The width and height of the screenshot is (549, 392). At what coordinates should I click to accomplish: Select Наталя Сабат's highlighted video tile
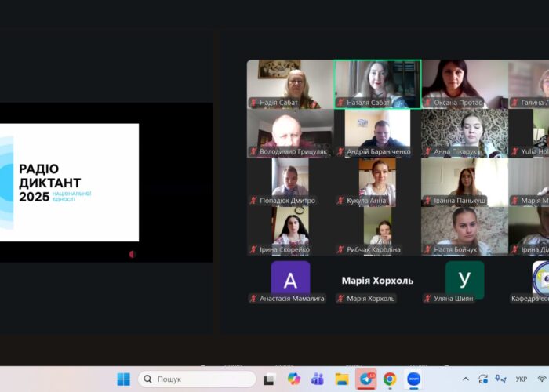coord(377,83)
